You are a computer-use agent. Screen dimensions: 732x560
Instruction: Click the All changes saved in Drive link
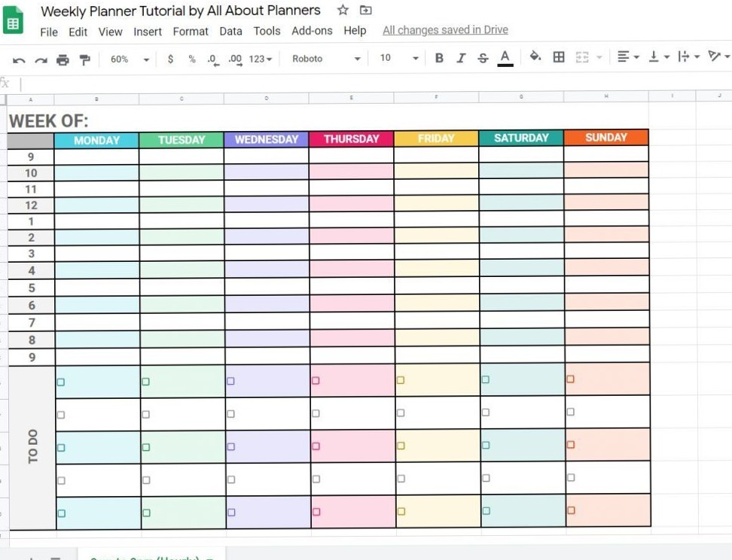point(444,30)
